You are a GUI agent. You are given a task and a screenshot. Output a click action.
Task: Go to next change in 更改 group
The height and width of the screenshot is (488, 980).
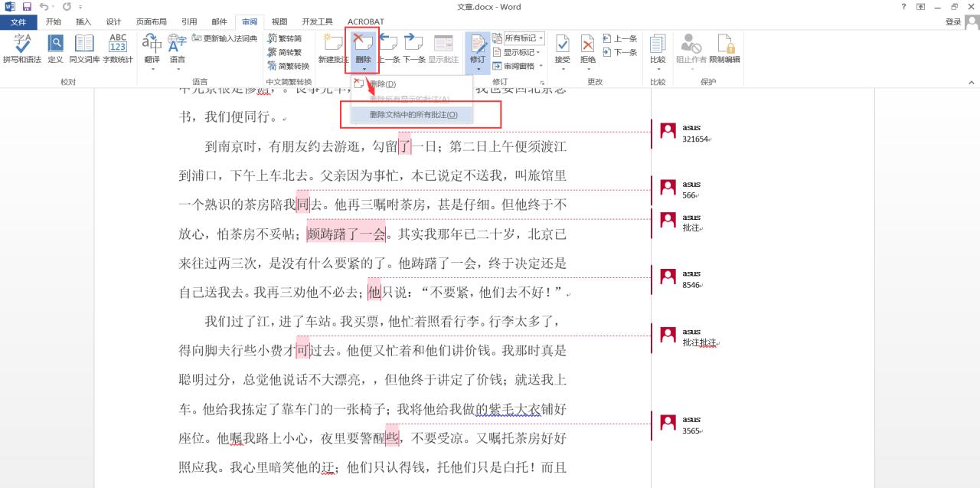pyautogui.click(x=620, y=52)
